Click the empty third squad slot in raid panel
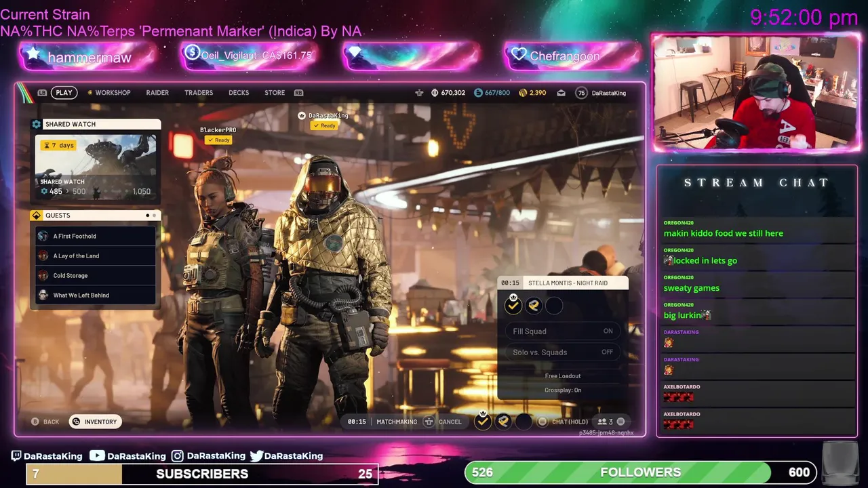The image size is (868, 488). (554, 306)
